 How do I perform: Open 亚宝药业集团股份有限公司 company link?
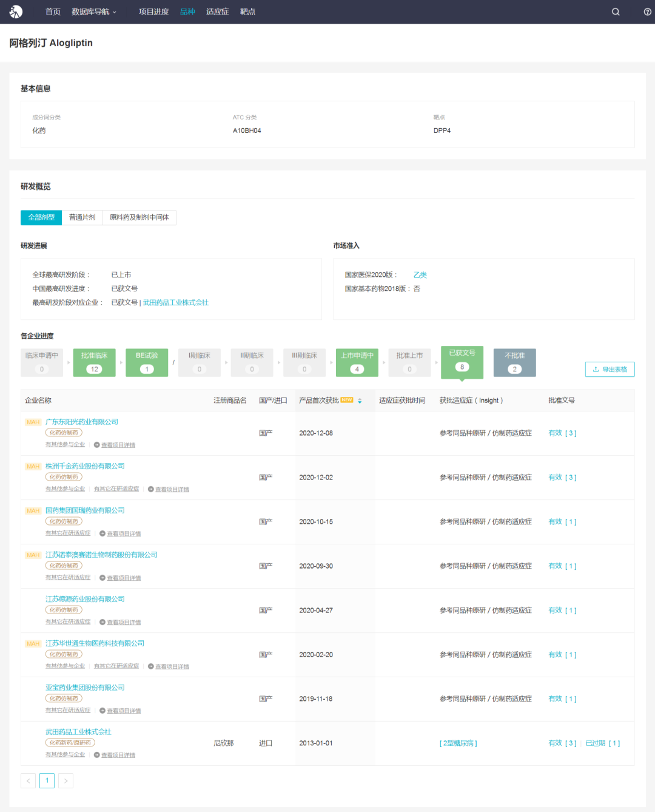[85, 688]
